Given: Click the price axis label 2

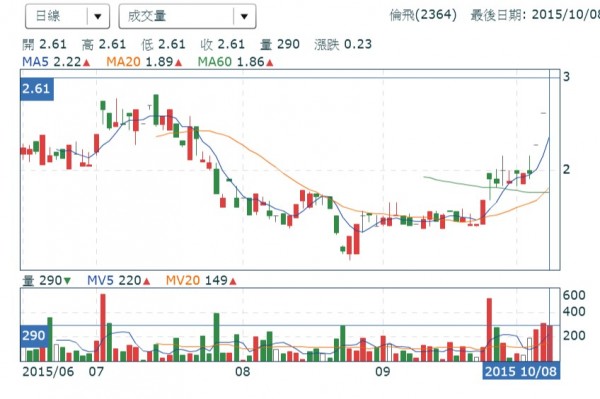Looking at the screenshot, I should pyautogui.click(x=566, y=169).
